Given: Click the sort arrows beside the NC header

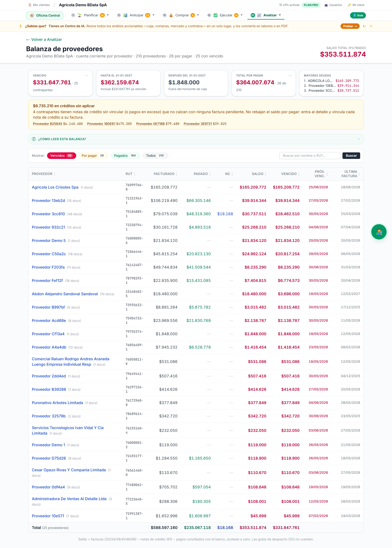Looking at the screenshot, I should tap(232, 174).
